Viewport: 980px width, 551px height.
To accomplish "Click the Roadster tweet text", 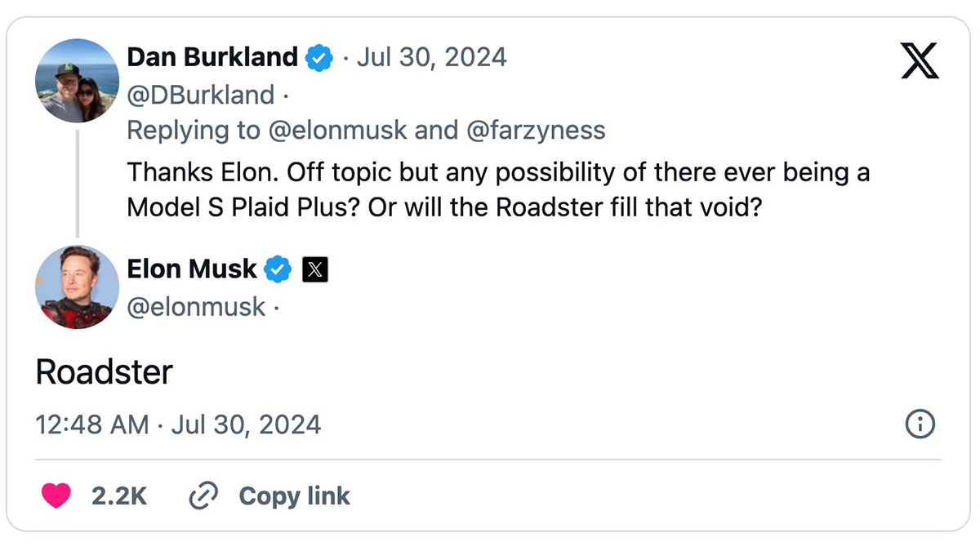I will pyautogui.click(x=105, y=372).
